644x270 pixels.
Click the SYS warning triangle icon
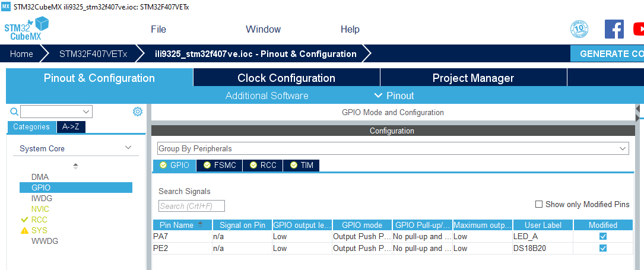pyautogui.click(x=25, y=231)
